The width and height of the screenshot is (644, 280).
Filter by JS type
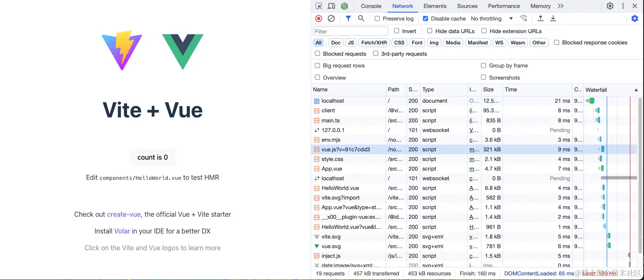(x=351, y=43)
